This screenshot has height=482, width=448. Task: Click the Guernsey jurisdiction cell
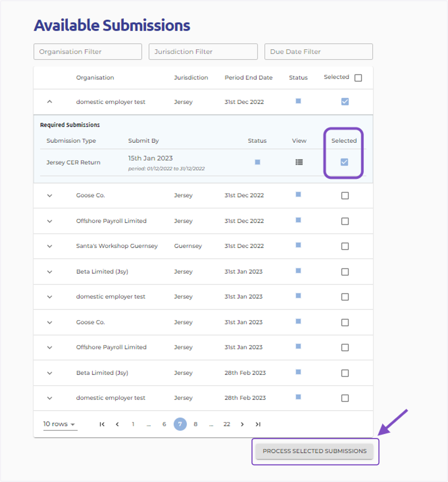(x=188, y=246)
